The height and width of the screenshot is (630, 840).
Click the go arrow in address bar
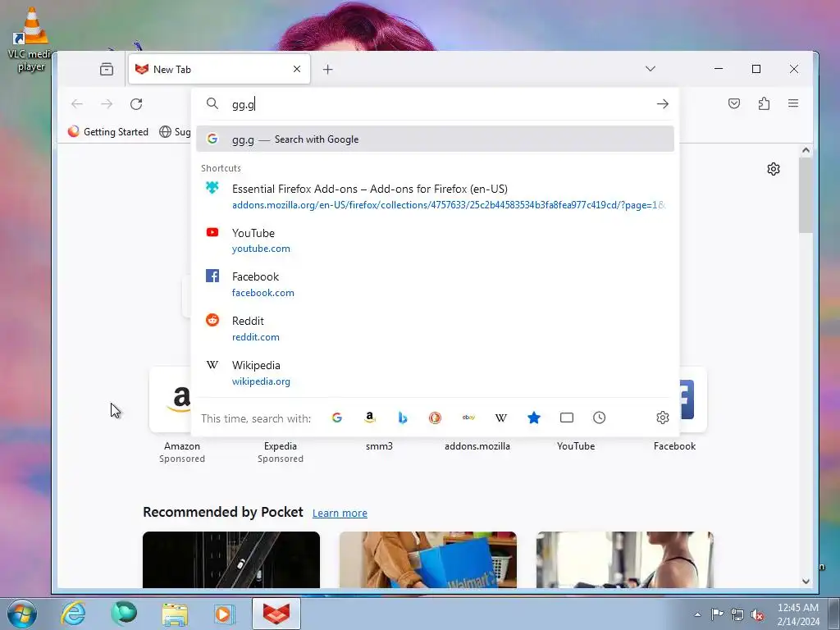(x=663, y=104)
